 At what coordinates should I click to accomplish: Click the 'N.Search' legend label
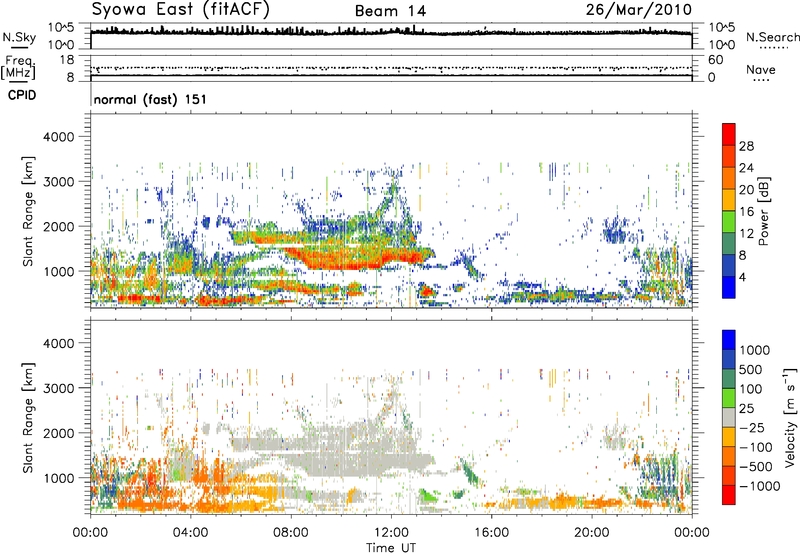(772, 37)
